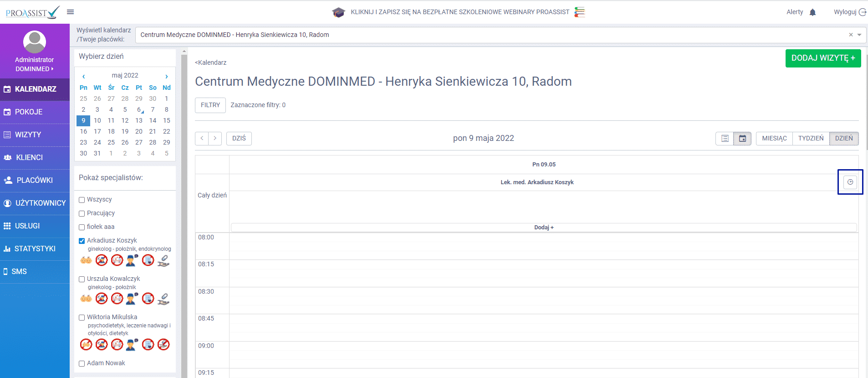Clear the selected facility with the X
This screenshot has width=868, height=378.
851,35
